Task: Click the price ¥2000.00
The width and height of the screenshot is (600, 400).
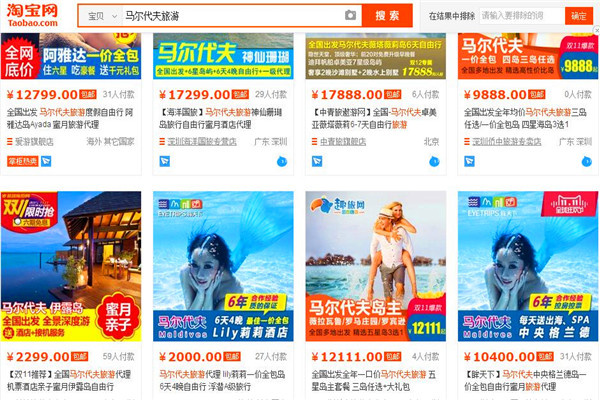Action: (x=191, y=357)
